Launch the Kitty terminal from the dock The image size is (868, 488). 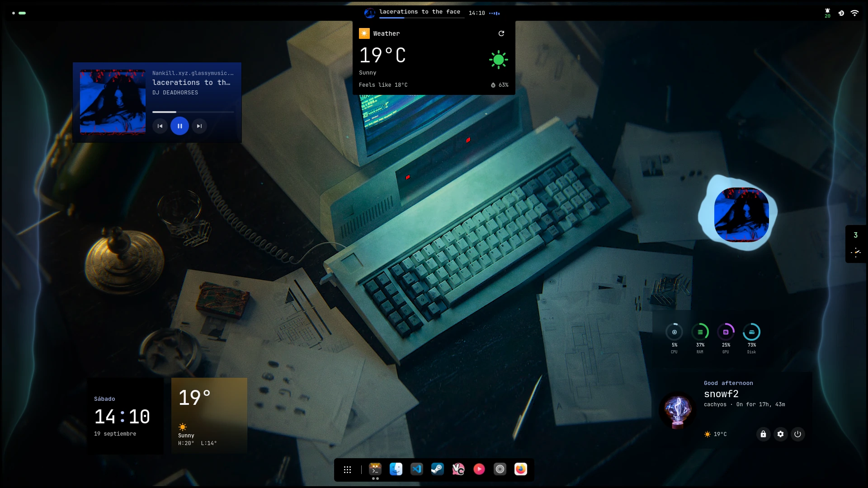pos(375,469)
